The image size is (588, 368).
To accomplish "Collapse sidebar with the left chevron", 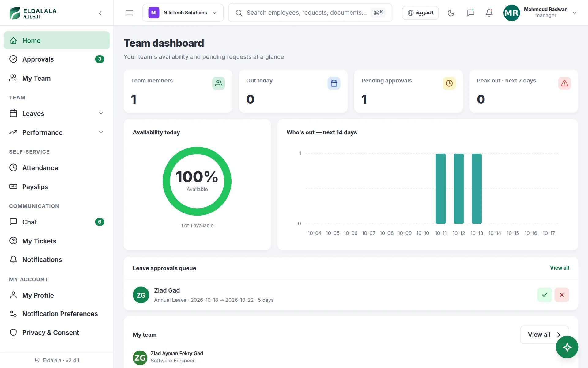I will 100,13.
